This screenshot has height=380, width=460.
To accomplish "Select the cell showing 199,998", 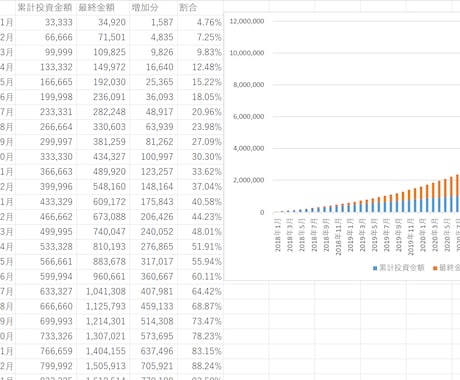I will 46,97.
